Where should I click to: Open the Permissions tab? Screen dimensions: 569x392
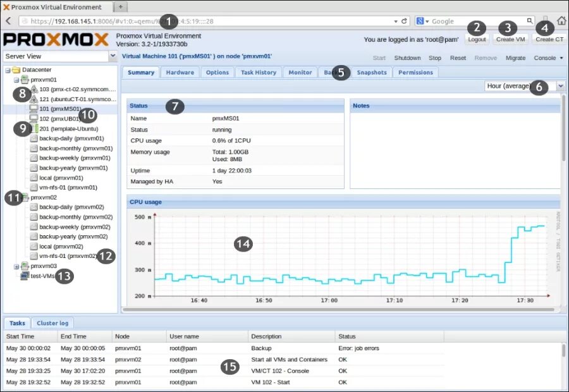tap(415, 73)
